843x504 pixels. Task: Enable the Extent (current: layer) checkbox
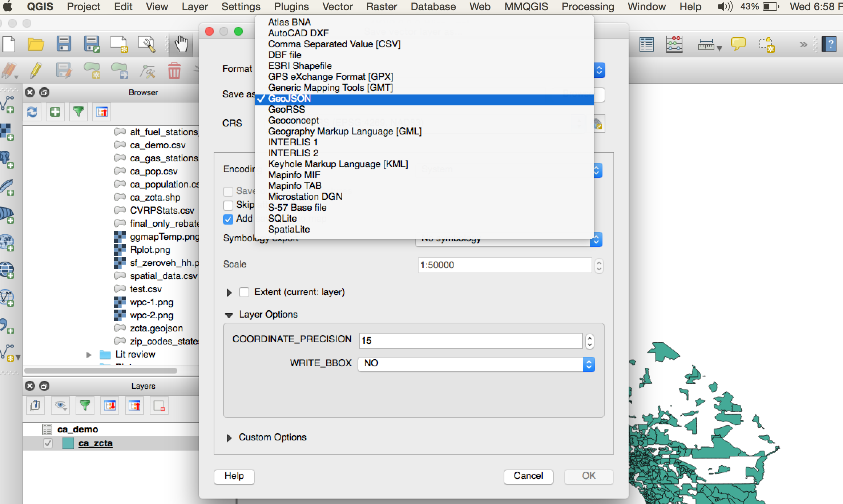click(244, 292)
